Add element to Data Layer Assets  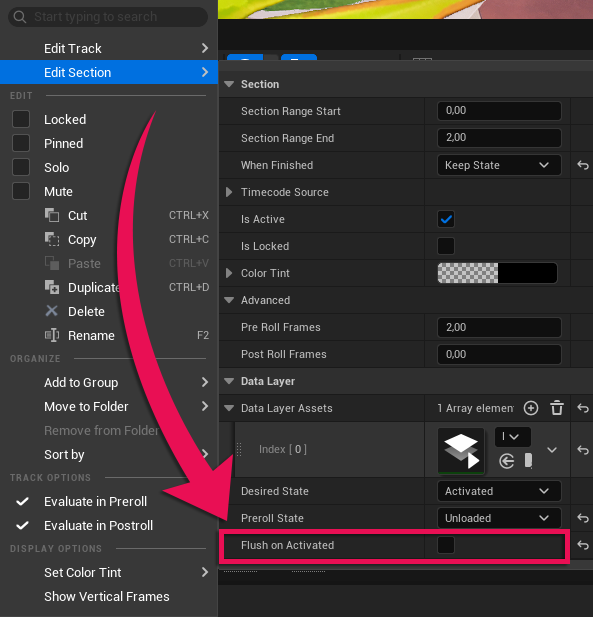coord(531,408)
